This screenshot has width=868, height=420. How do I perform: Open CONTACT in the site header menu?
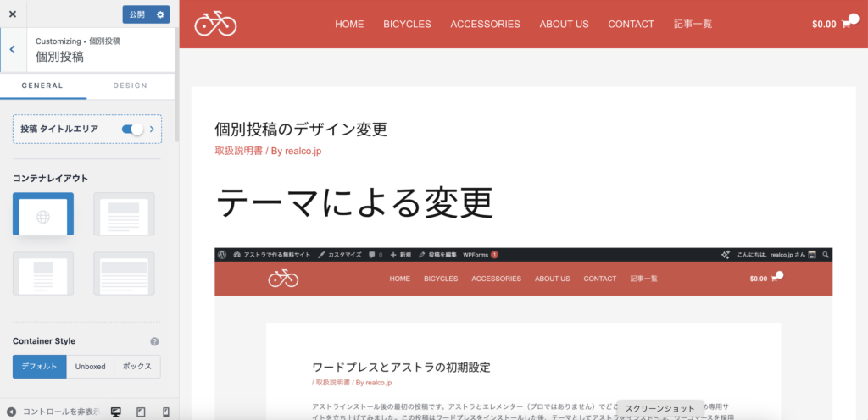coord(631,25)
